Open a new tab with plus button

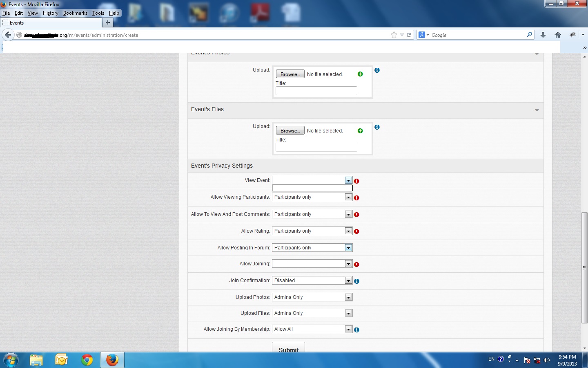click(108, 23)
